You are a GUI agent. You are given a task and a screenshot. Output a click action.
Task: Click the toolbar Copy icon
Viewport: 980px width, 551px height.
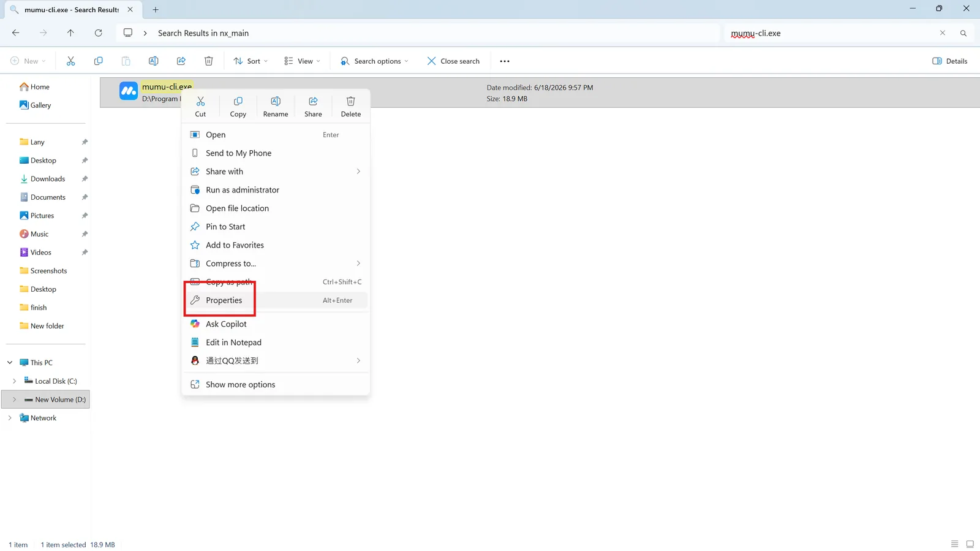point(99,61)
